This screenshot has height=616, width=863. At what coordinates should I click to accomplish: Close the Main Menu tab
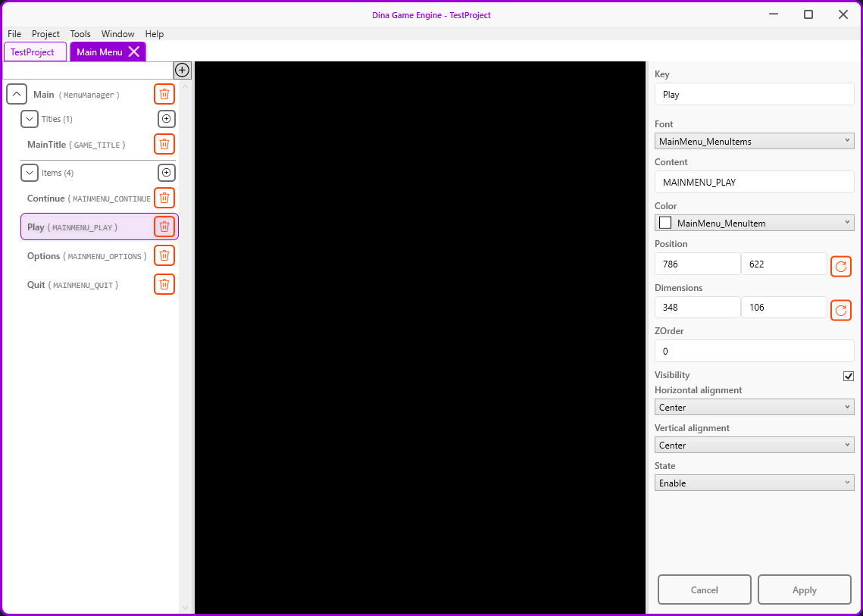[x=134, y=52]
